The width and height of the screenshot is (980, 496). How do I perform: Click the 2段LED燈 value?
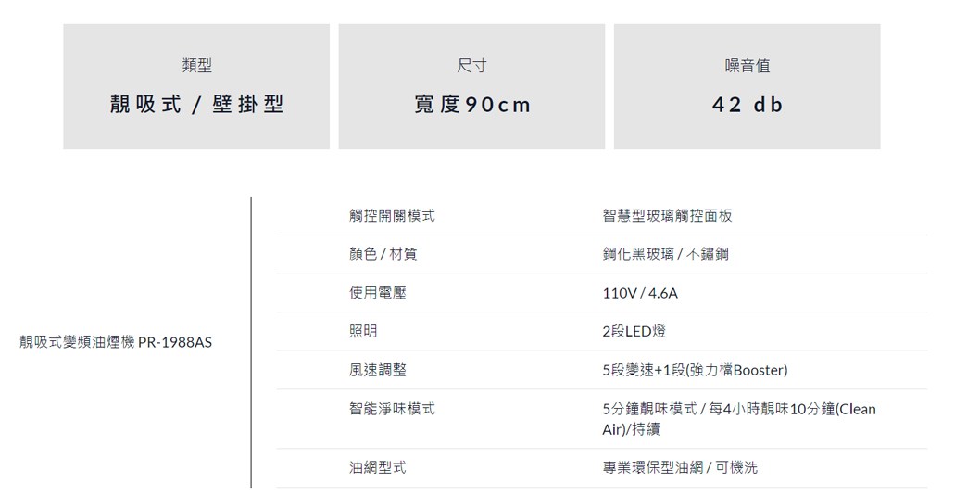[x=634, y=331]
